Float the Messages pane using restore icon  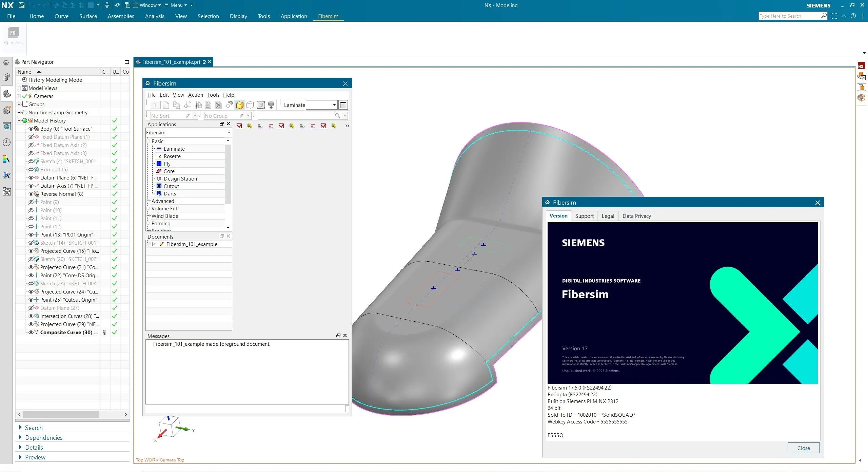click(x=338, y=335)
